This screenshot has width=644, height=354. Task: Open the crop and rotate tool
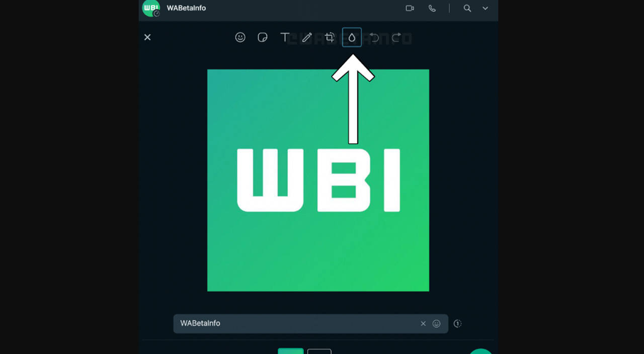click(x=330, y=37)
